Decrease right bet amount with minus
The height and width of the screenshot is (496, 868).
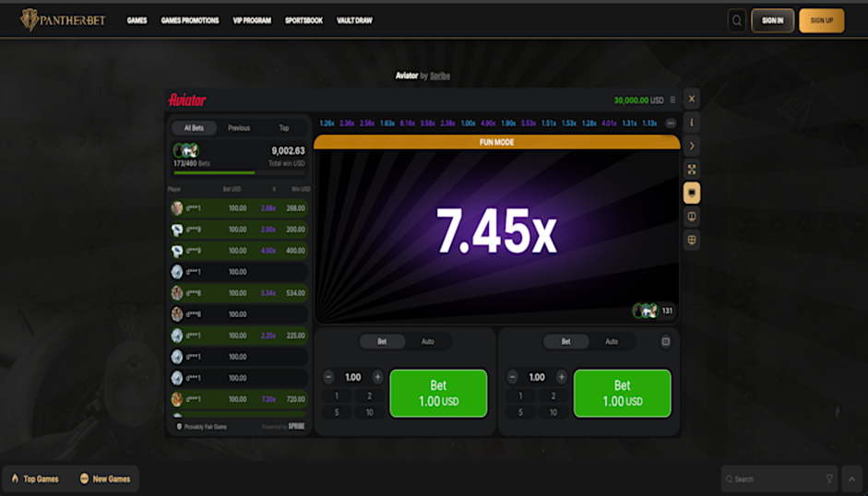click(512, 377)
